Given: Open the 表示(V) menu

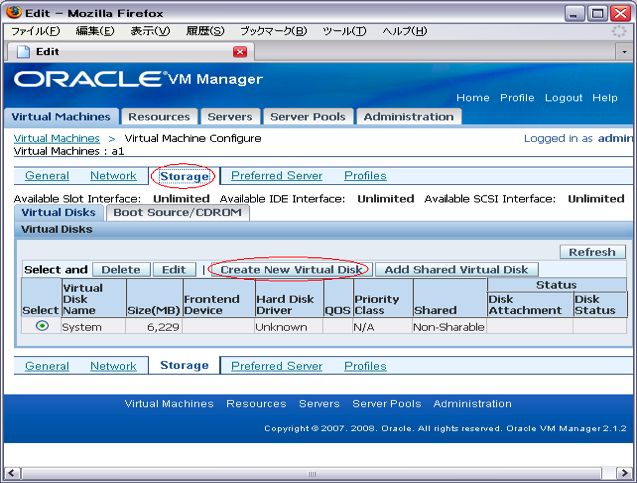Looking at the screenshot, I should pos(150,31).
